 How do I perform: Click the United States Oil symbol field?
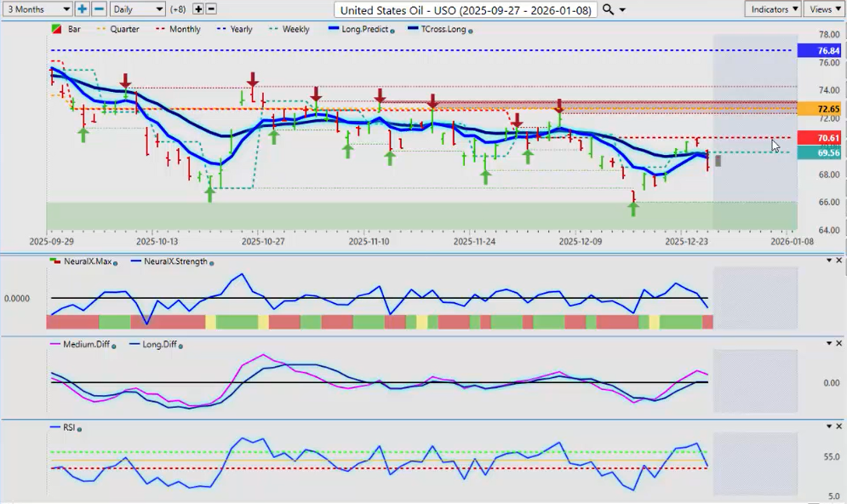465,9
